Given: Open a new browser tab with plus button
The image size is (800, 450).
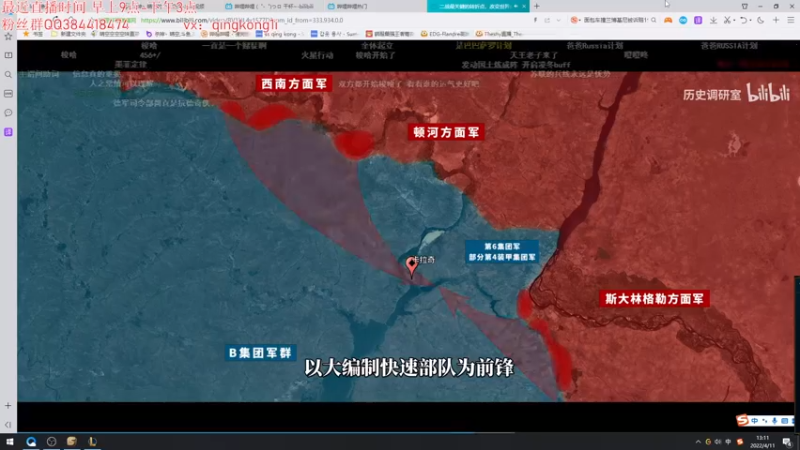Looking at the screenshot, I should click(x=537, y=6).
